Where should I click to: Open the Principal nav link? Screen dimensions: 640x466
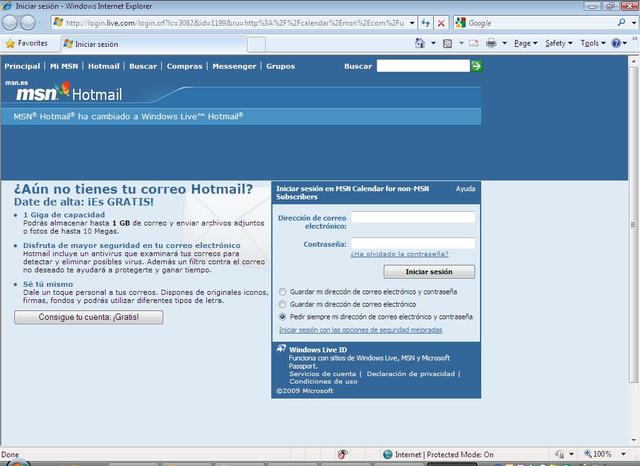(22, 66)
